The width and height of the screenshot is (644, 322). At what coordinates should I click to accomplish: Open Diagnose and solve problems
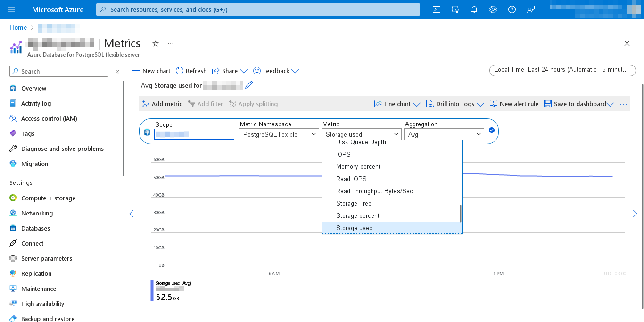coord(62,149)
